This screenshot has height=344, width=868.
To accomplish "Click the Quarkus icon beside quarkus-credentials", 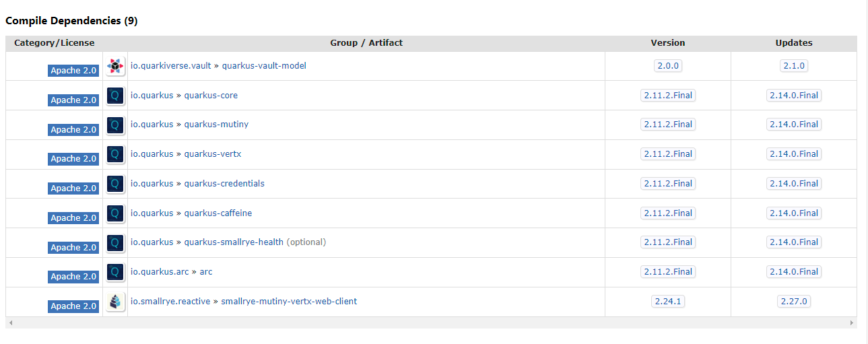I will [x=116, y=184].
